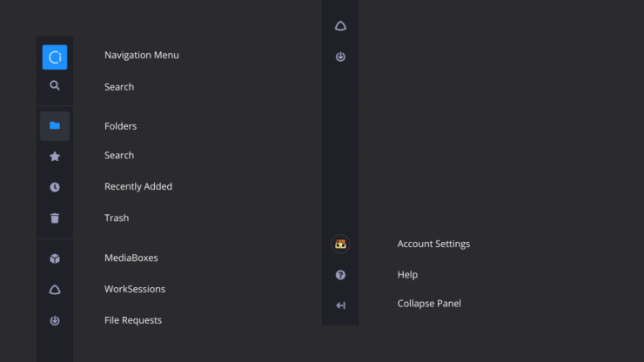Click the Help question mark icon

340,275
